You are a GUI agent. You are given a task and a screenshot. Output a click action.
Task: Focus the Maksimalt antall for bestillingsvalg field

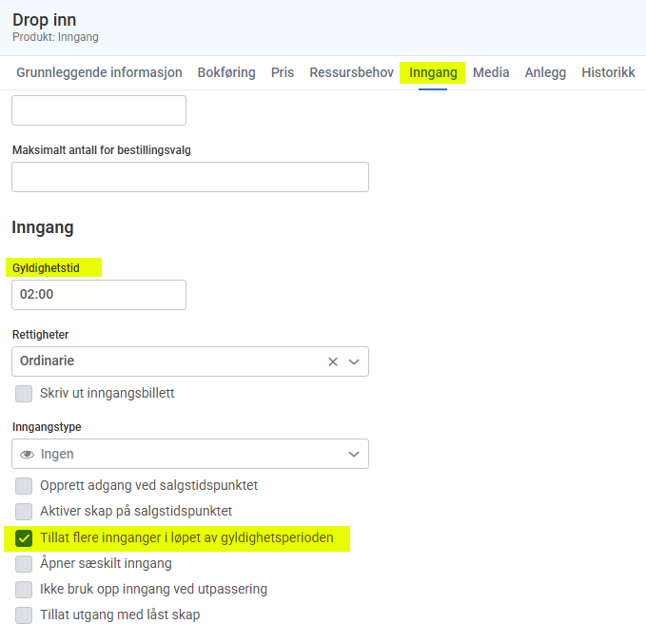tap(189, 177)
